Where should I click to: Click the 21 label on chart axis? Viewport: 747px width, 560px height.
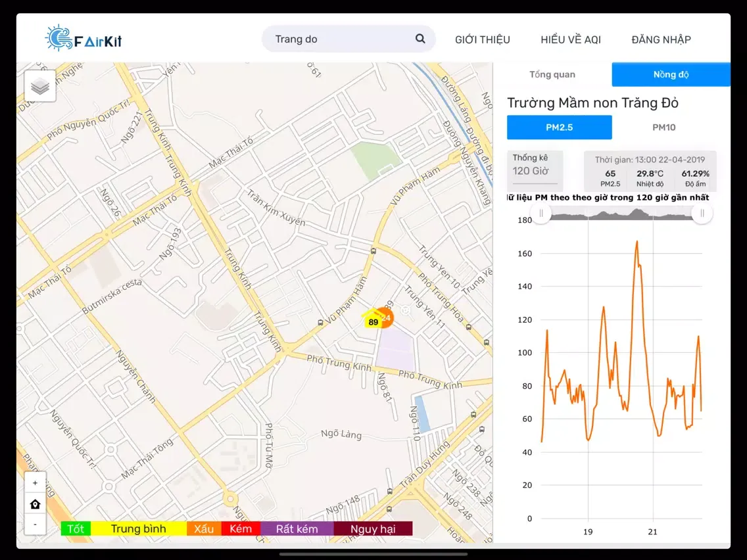[653, 532]
